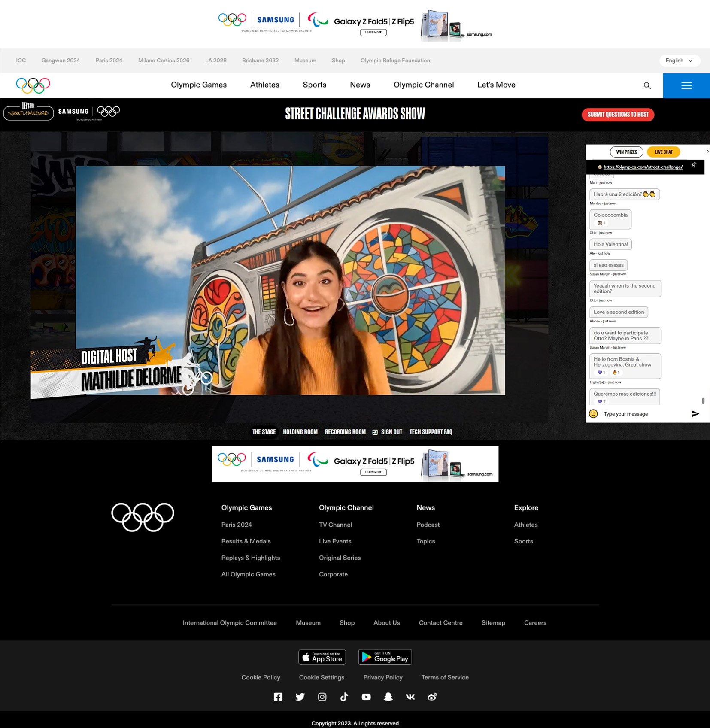The width and height of the screenshot is (710, 728).
Task: Open Gangwon 2024 top link
Action: [x=61, y=61]
